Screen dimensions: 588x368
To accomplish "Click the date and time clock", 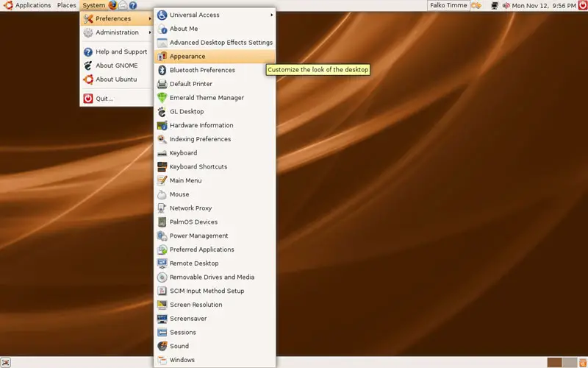I will 544,6.
